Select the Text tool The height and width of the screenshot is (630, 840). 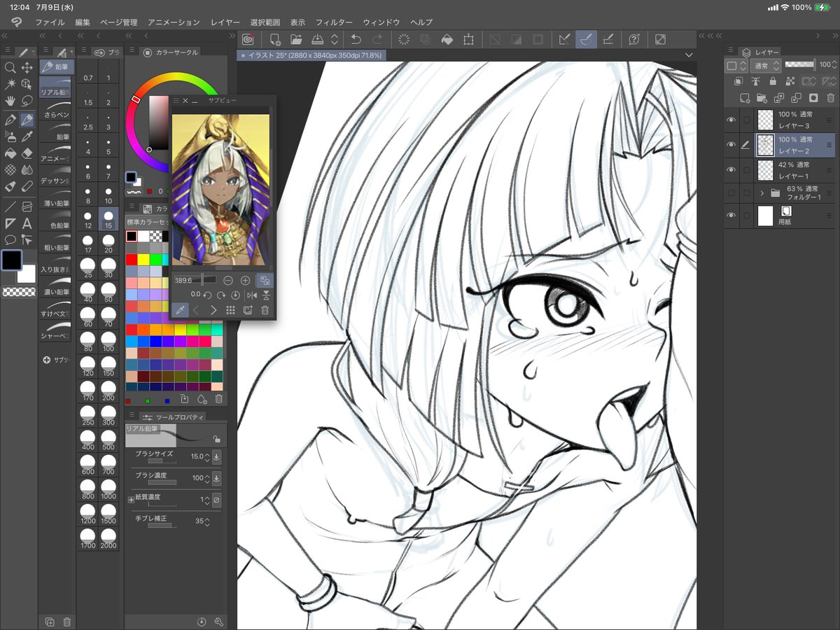tap(27, 223)
